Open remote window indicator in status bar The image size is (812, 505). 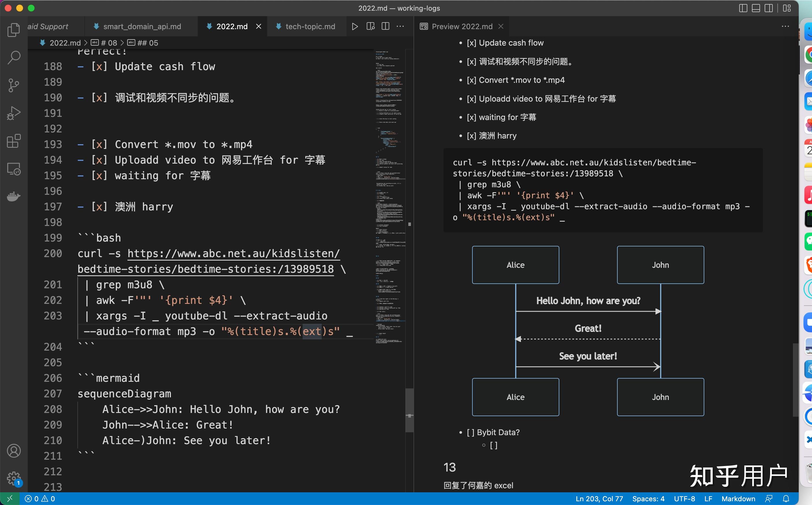[10, 499]
